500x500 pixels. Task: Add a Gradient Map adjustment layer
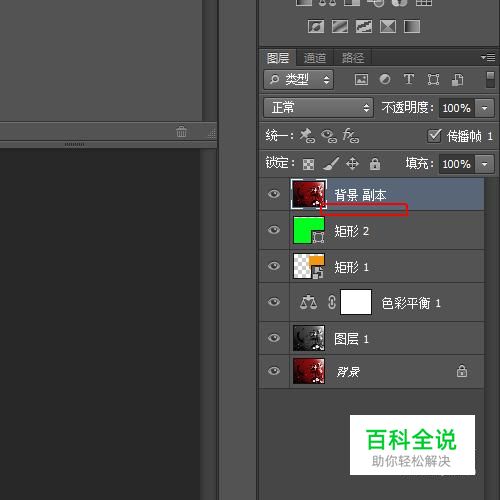pyautogui.click(x=412, y=26)
